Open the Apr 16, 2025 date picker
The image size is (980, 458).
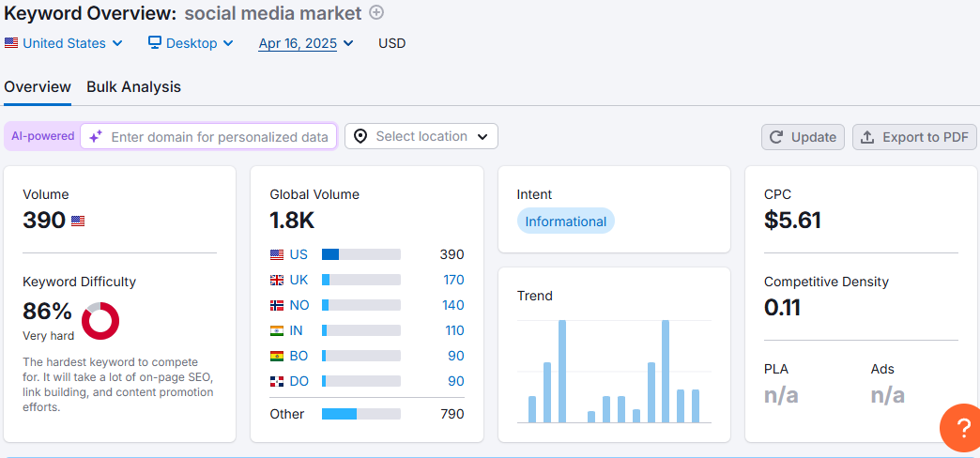pos(306,43)
